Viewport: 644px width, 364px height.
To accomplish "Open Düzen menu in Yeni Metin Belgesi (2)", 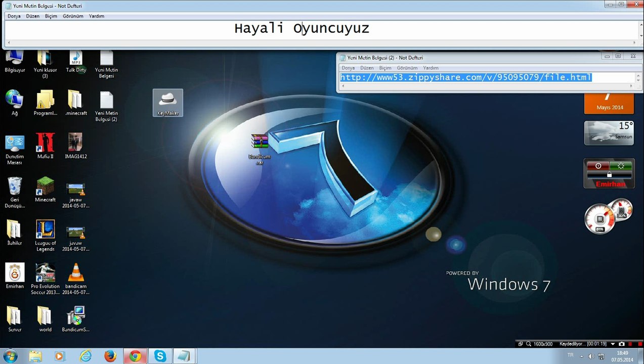I will [367, 68].
